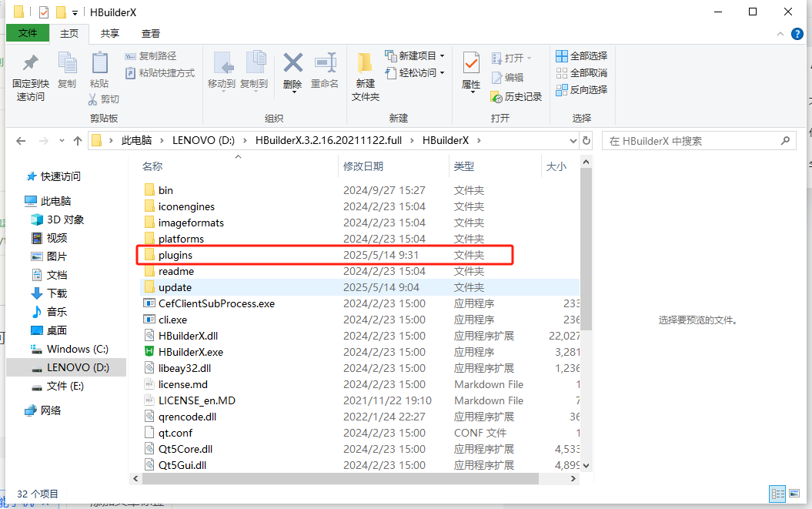Sort by the Name (名称) column header
Image resolution: width=812 pixels, height=509 pixels.
click(152, 166)
